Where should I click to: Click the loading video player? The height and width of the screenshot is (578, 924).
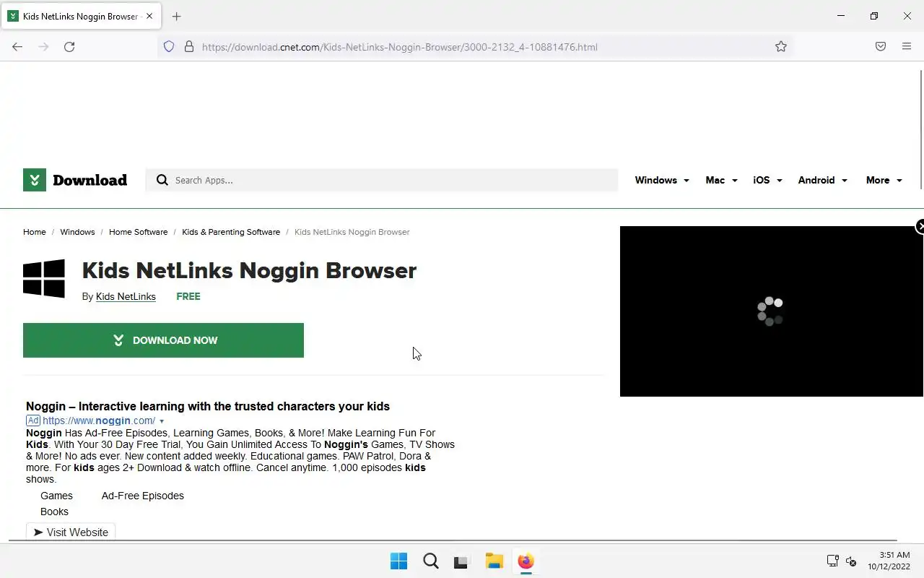pos(770,311)
